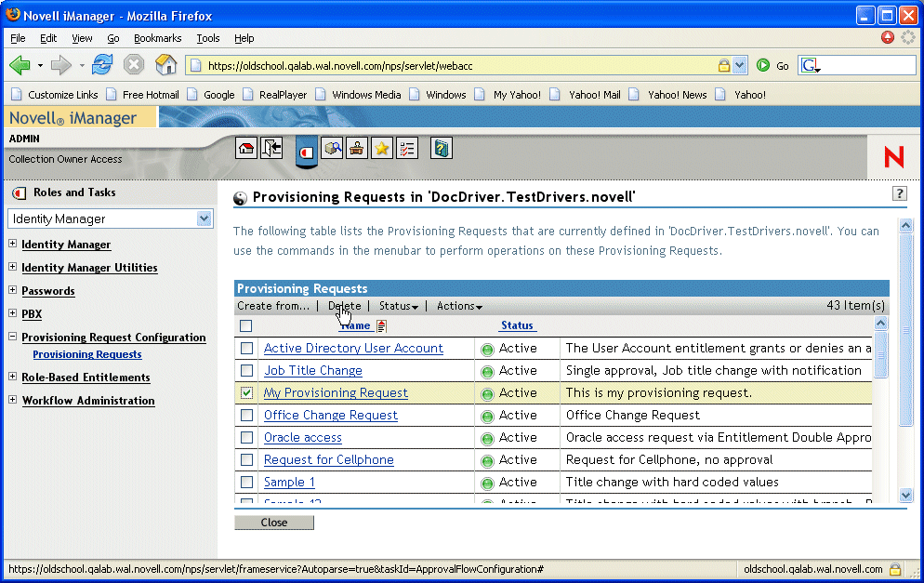Open the Preferences checklist icon
The width and height of the screenshot is (924, 583).
point(406,149)
